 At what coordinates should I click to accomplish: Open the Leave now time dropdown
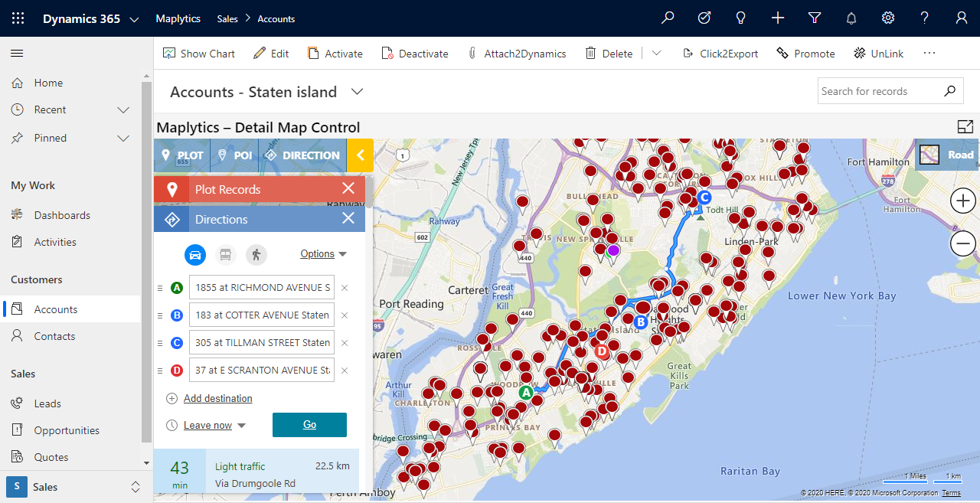(x=214, y=425)
